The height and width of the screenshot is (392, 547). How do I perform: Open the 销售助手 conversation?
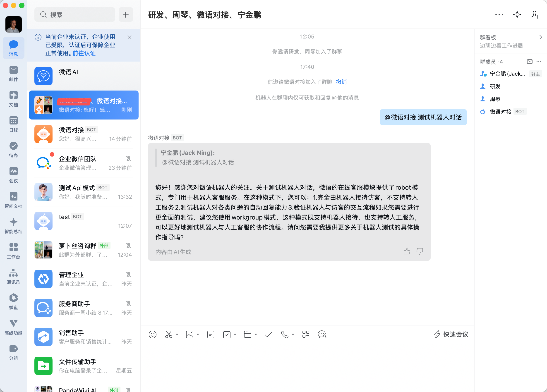84,337
